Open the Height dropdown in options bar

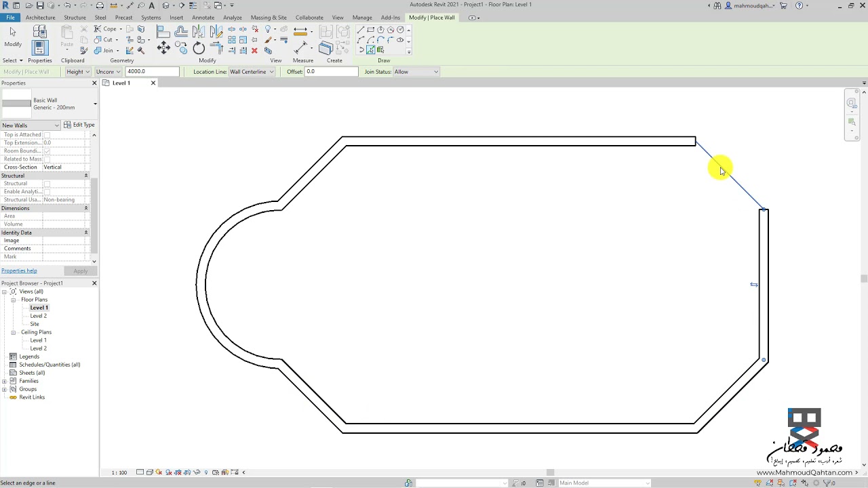78,72
